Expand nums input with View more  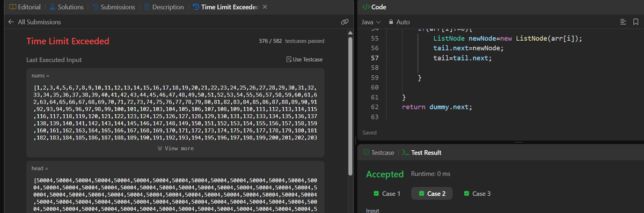(x=175, y=148)
